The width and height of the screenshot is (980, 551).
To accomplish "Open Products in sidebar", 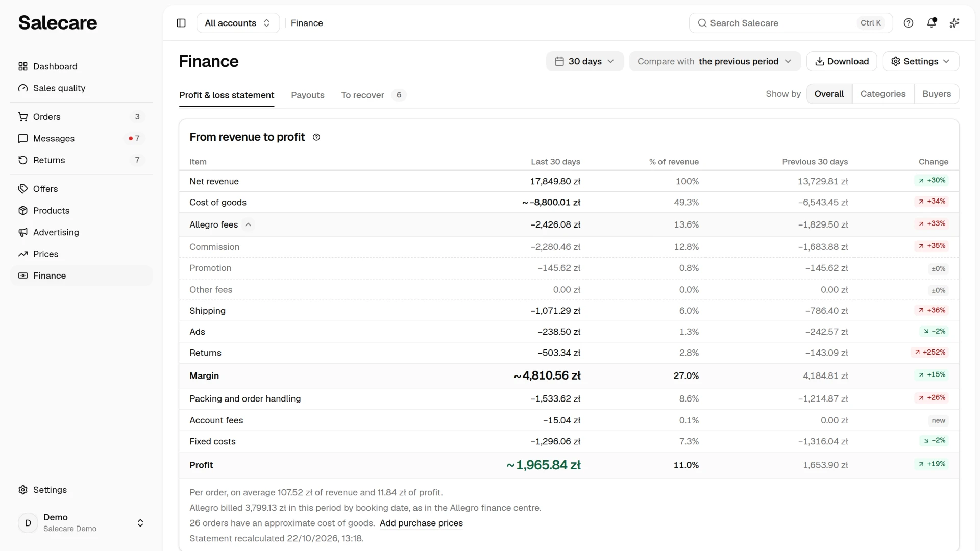I will click(82, 211).
